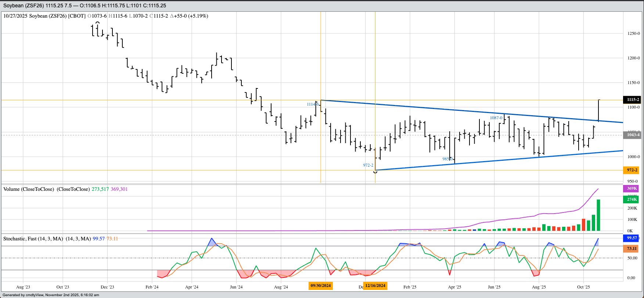The width and height of the screenshot is (644, 298).
Task: Click the 972-2 low annotation on the chart
Action: [368, 165]
